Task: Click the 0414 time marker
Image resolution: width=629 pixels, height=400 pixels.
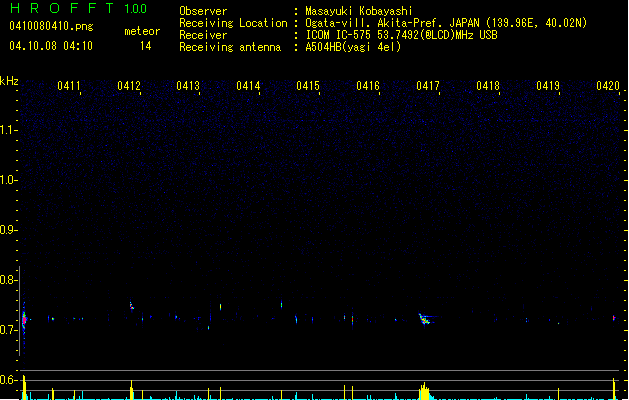Action: click(248, 86)
